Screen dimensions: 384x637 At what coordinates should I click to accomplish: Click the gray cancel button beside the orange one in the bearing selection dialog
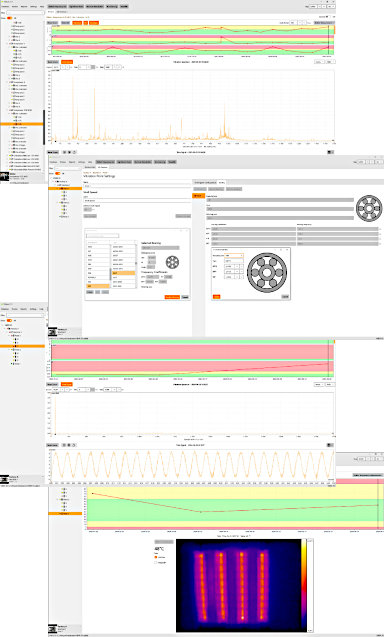tap(185, 297)
